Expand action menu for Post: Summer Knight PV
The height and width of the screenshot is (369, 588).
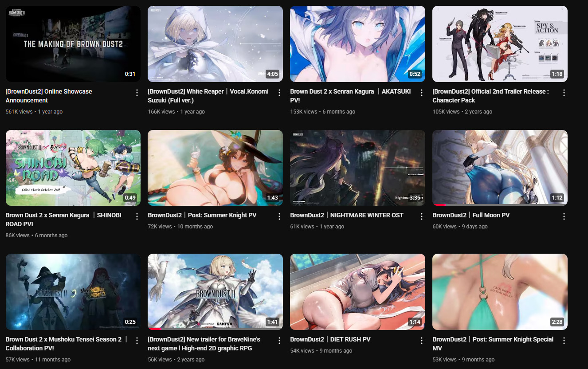pyautogui.click(x=279, y=216)
